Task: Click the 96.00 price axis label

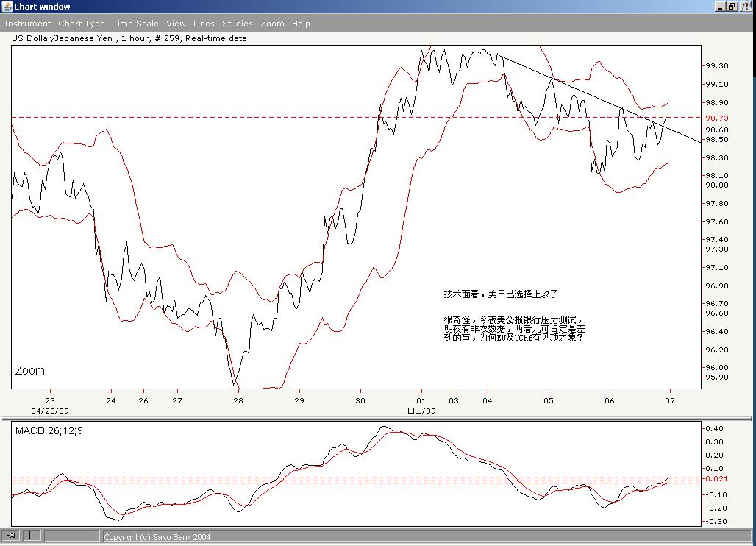Action: tap(717, 367)
